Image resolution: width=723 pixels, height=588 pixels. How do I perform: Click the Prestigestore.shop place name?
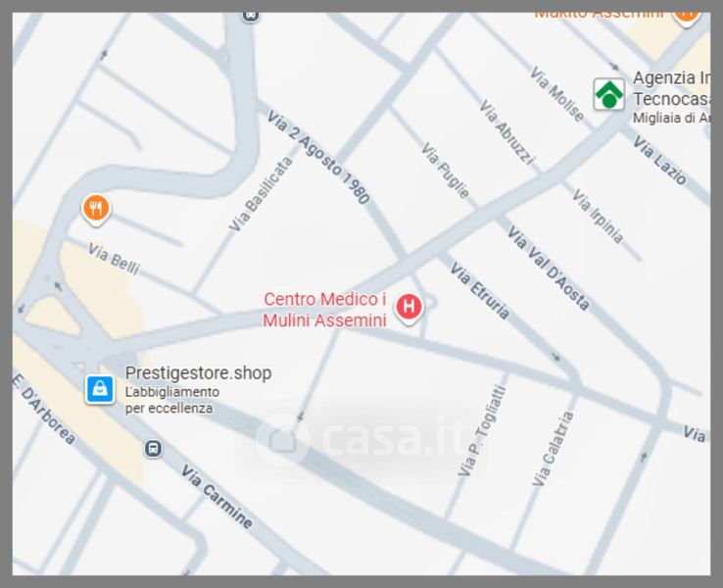pyautogui.click(x=198, y=373)
